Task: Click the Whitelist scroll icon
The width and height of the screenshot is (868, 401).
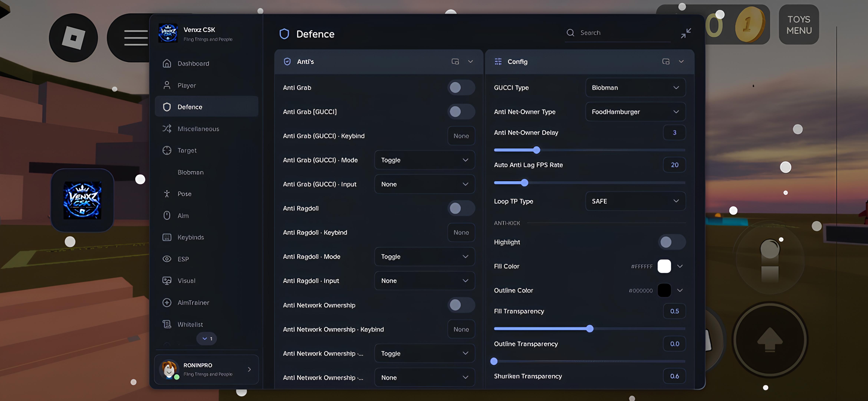Action: 167,324
